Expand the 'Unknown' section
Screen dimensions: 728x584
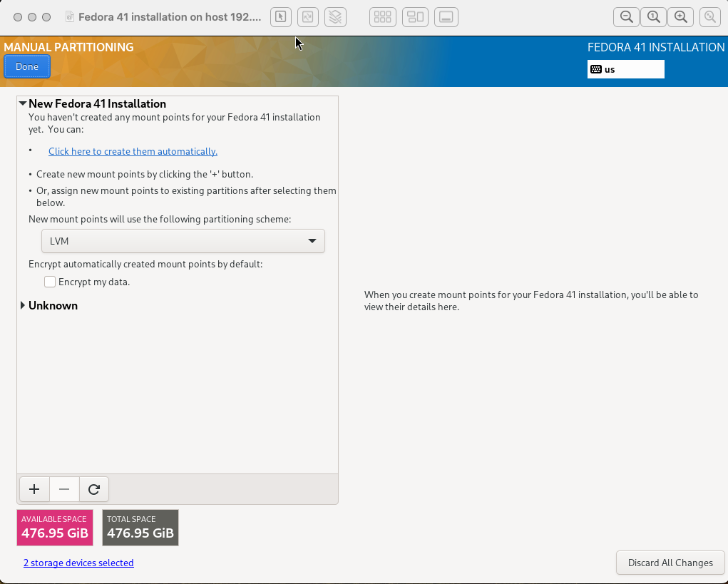click(23, 305)
